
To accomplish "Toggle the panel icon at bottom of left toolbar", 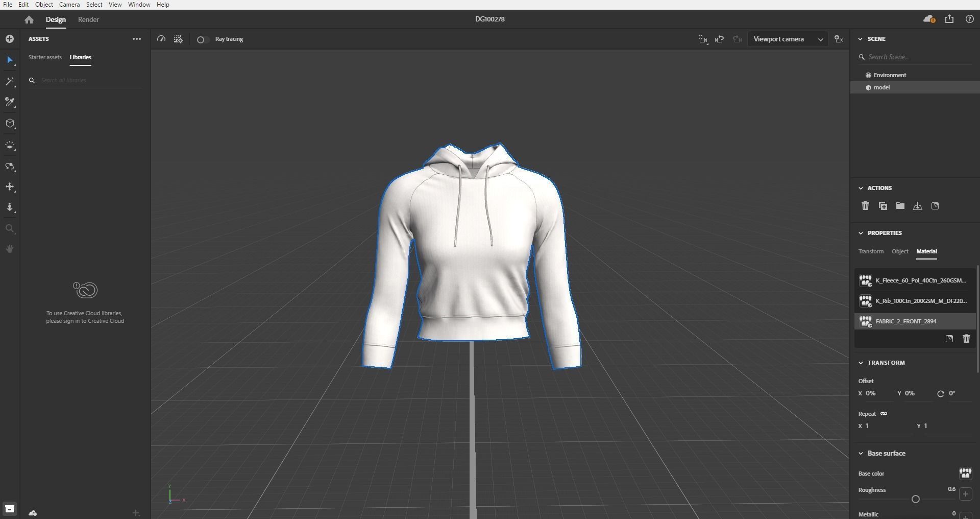I will 10,509.
